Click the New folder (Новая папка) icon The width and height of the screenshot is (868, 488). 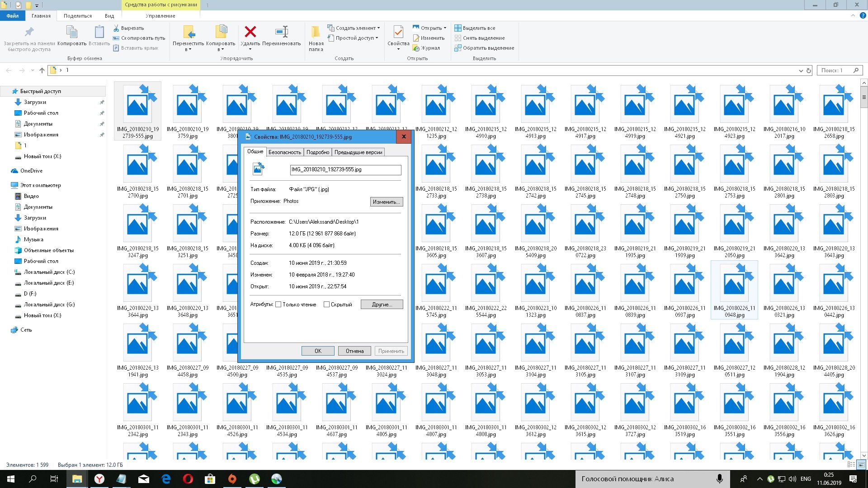click(316, 33)
